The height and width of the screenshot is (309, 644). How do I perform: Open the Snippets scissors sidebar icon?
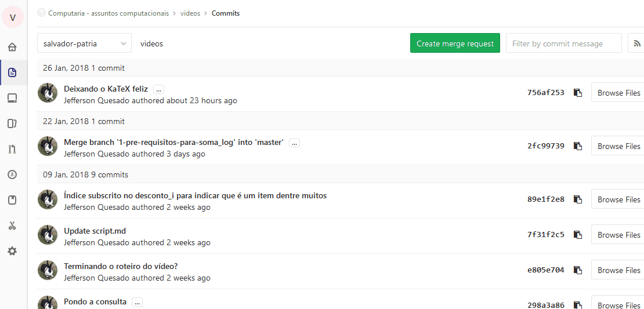[x=12, y=226]
